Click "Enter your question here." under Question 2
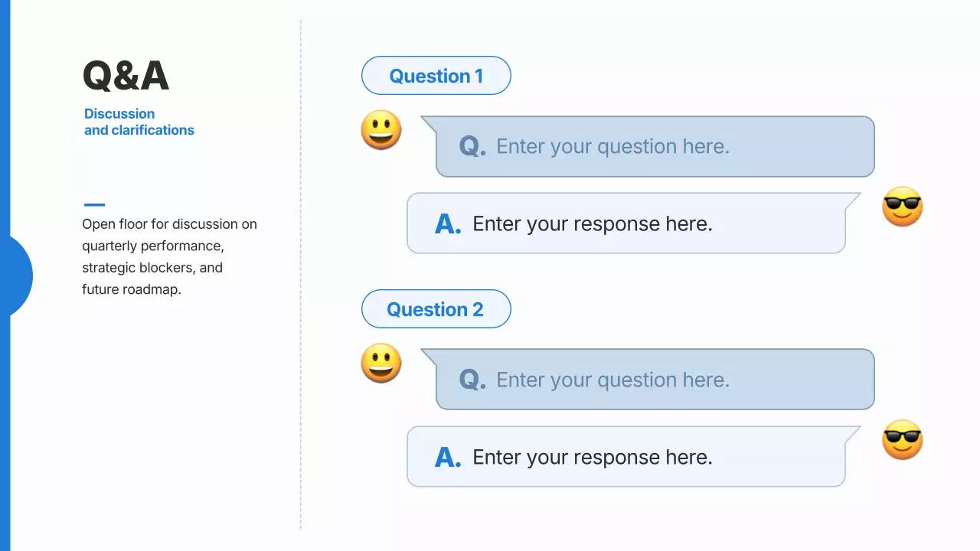Image resolution: width=980 pixels, height=551 pixels. [x=612, y=380]
